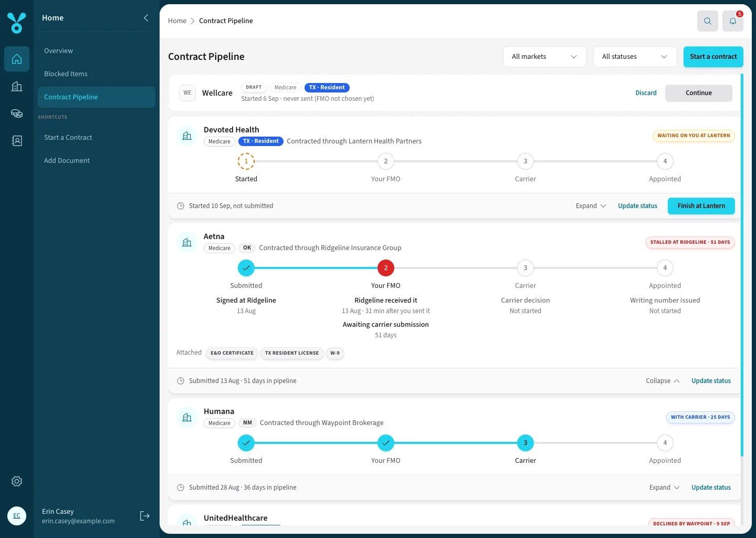This screenshot has height=538, width=756.
Task: Collapse the Aetna contract details
Action: (663, 381)
